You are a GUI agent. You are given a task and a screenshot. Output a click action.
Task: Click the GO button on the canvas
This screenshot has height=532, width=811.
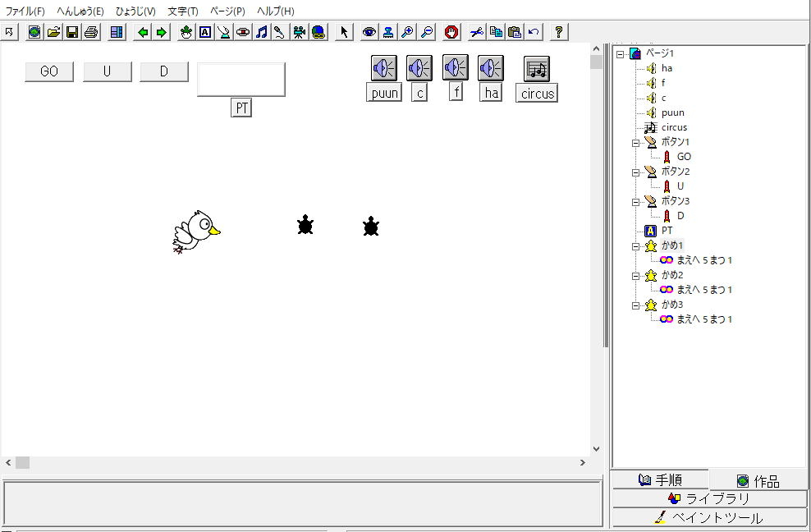(49, 71)
